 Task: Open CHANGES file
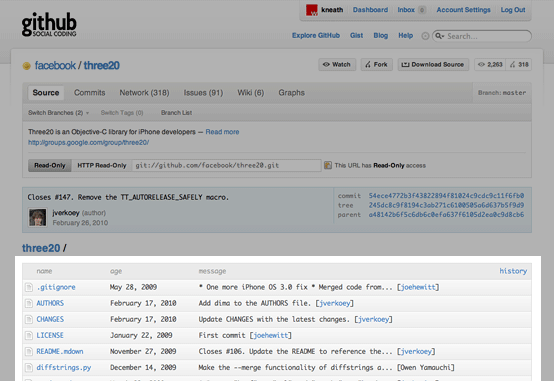pyautogui.click(x=50, y=320)
